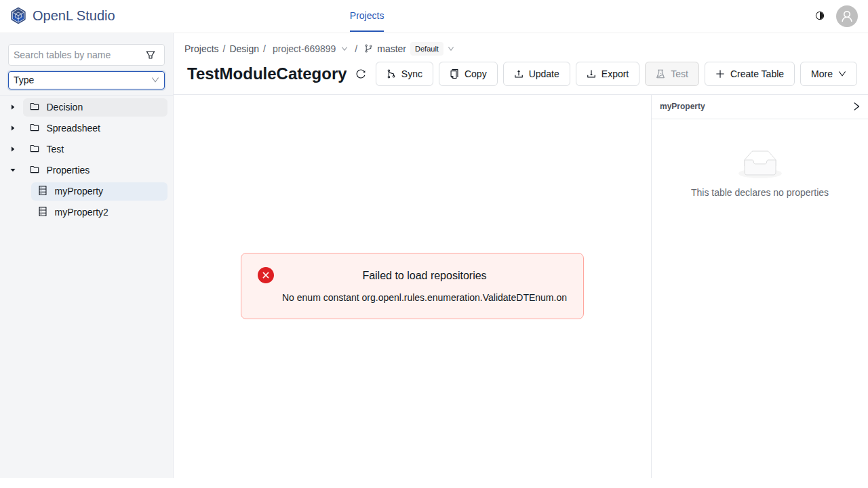Open the user avatar menu
This screenshot has width=868, height=488.
(847, 16)
